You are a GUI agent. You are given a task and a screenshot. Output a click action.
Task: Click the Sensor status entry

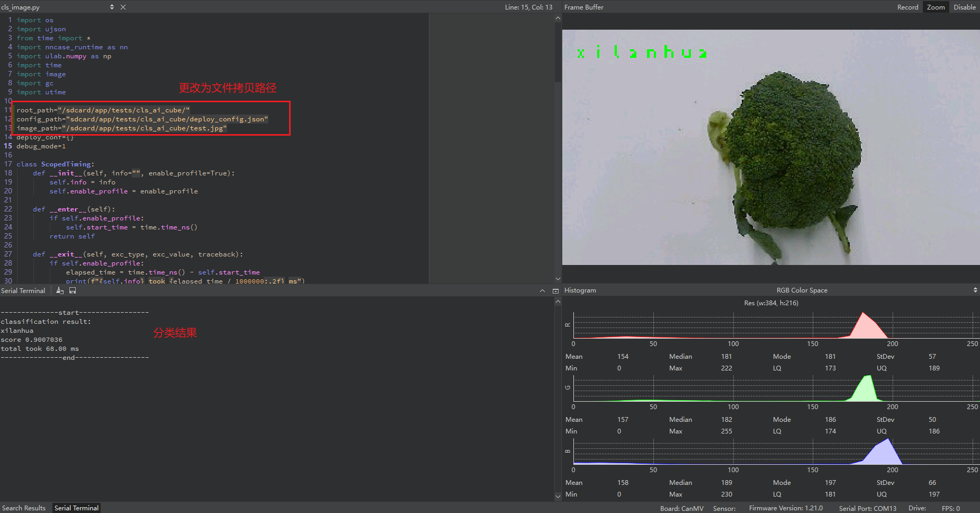724,508
